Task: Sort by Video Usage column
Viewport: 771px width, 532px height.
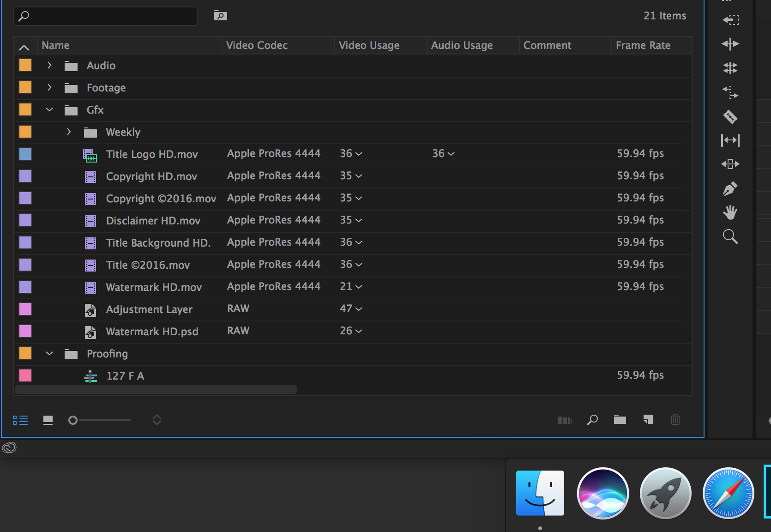Action: pyautogui.click(x=381, y=45)
